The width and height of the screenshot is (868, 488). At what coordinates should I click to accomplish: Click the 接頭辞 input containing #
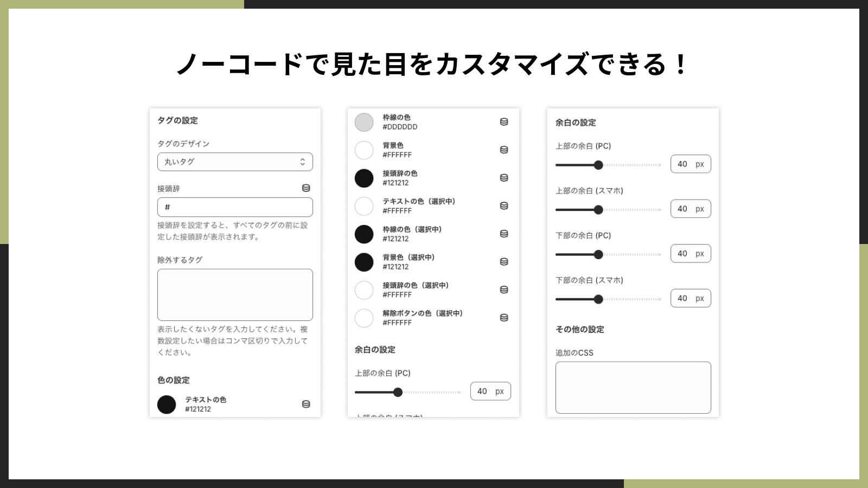pos(235,207)
